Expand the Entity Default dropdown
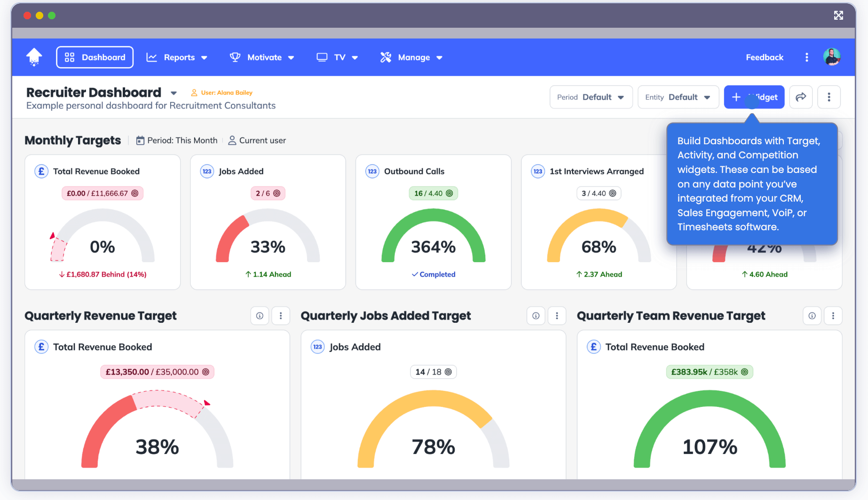This screenshot has width=868, height=500. coord(678,97)
